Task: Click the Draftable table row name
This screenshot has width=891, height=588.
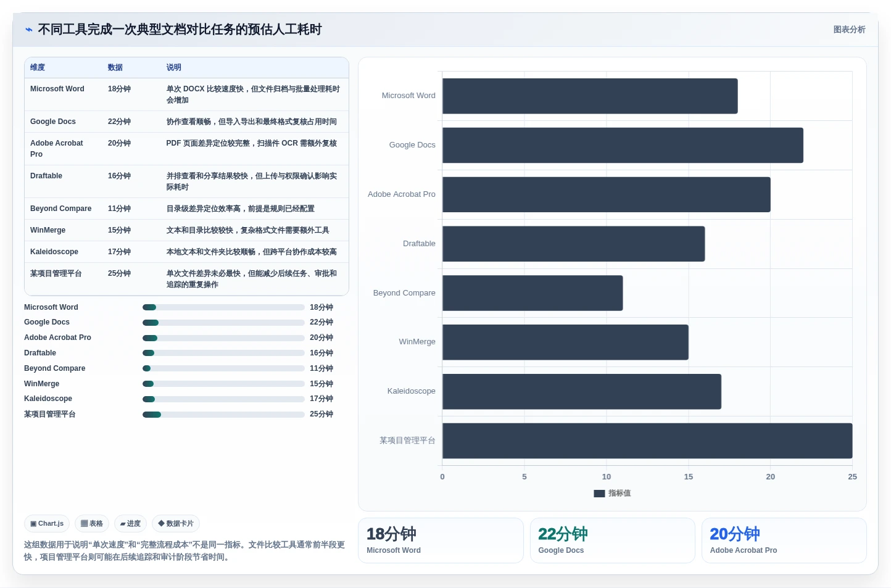Action: click(x=46, y=176)
